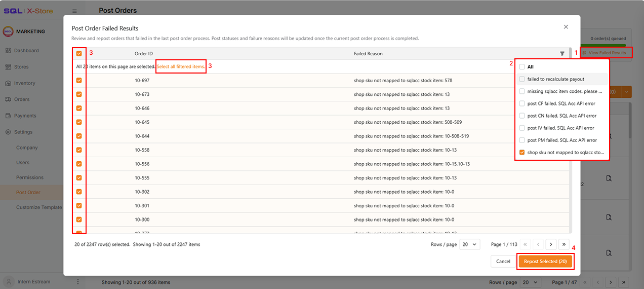Check the 'post PM failed' filter option
This screenshot has width=644, height=289.
coord(522,140)
